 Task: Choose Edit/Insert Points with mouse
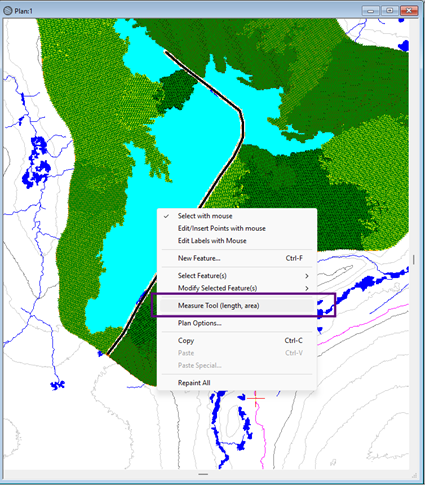(237, 228)
